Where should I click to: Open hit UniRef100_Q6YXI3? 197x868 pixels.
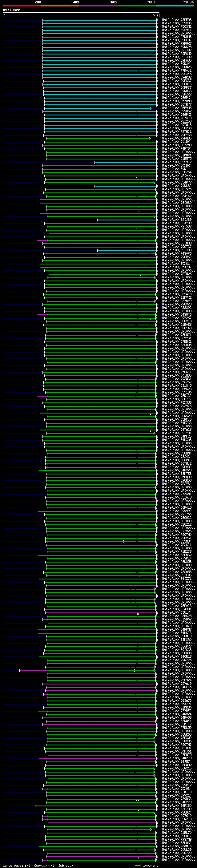tap(176, 118)
